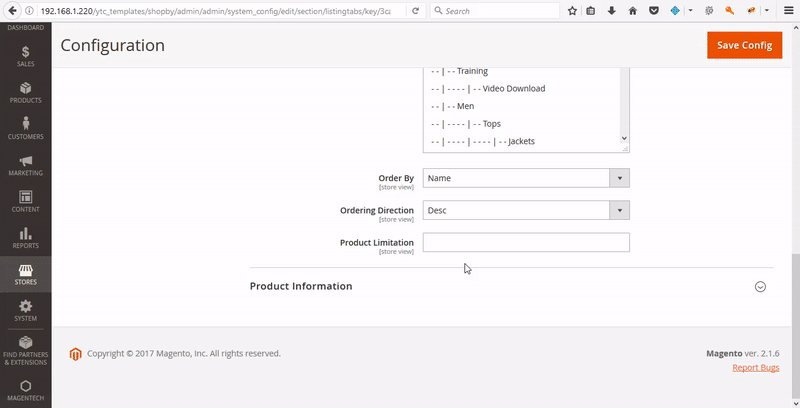Open the Sales section in sidebar
Viewport: 800px width, 408px height.
[x=25, y=55]
